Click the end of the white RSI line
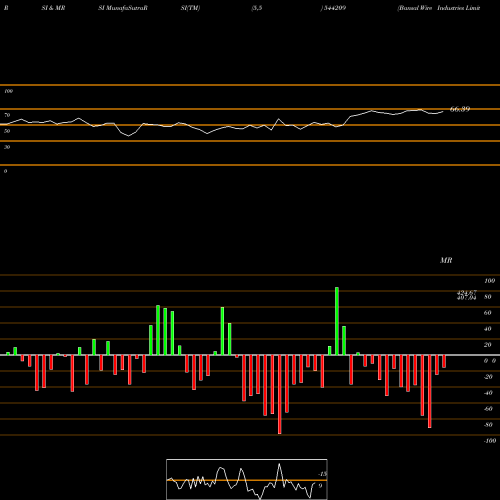The image size is (500, 500). coord(443,112)
